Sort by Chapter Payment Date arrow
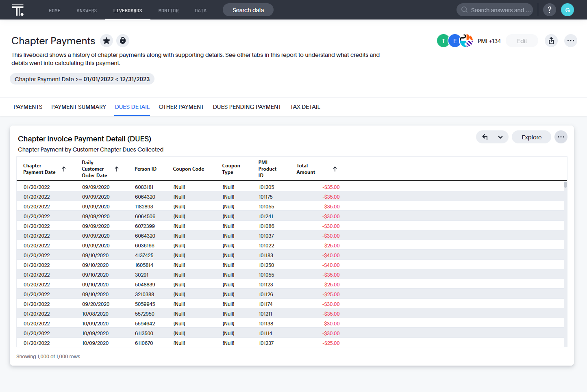Viewport: 587px width, 392px height. pyautogui.click(x=64, y=169)
